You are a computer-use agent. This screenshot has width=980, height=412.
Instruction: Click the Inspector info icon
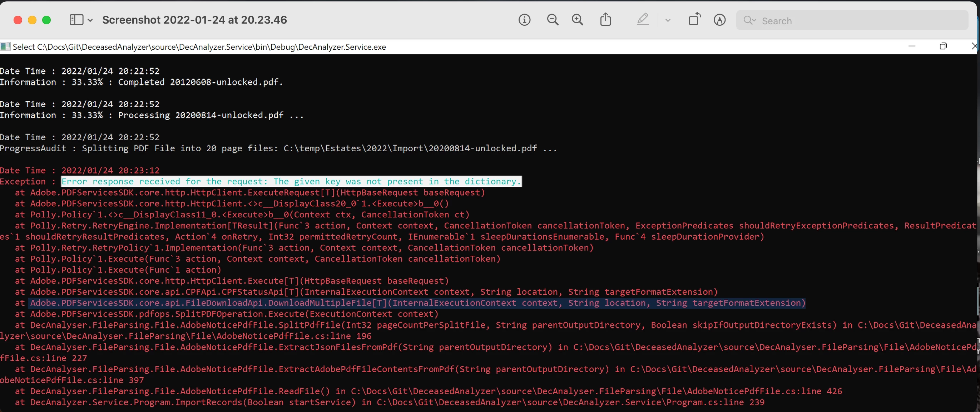[524, 20]
